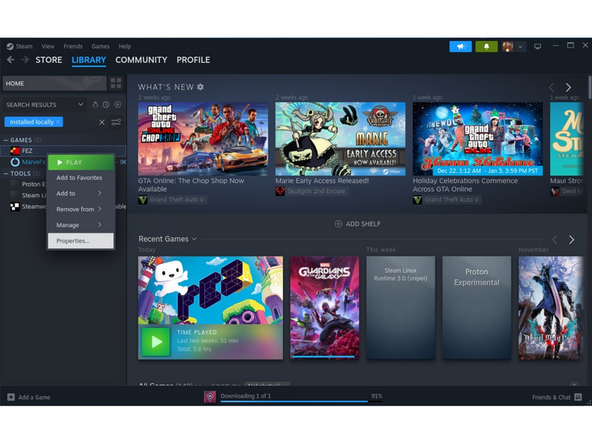Click the ADD SHELF button
The height and width of the screenshot is (444, 592).
(358, 224)
